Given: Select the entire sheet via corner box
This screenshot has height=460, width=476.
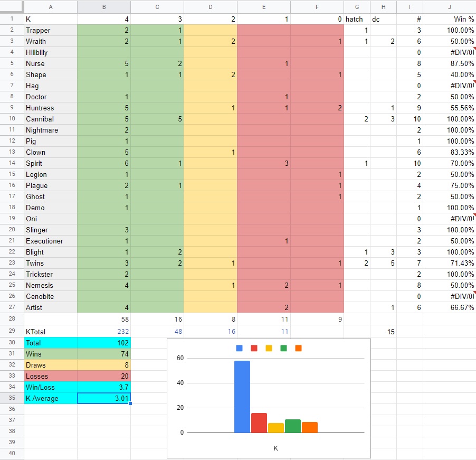Looking at the screenshot, I should click(x=12, y=6).
